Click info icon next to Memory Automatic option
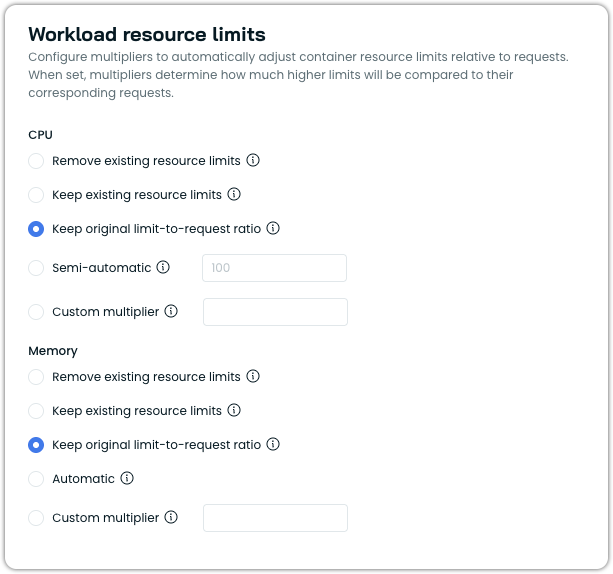Viewport: 613px width, 574px height. [127, 478]
